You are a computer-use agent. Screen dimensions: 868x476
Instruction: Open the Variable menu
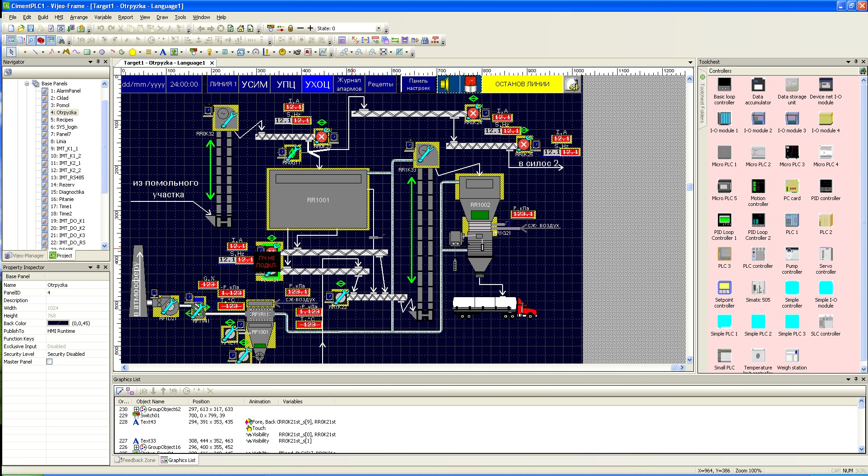(x=103, y=17)
